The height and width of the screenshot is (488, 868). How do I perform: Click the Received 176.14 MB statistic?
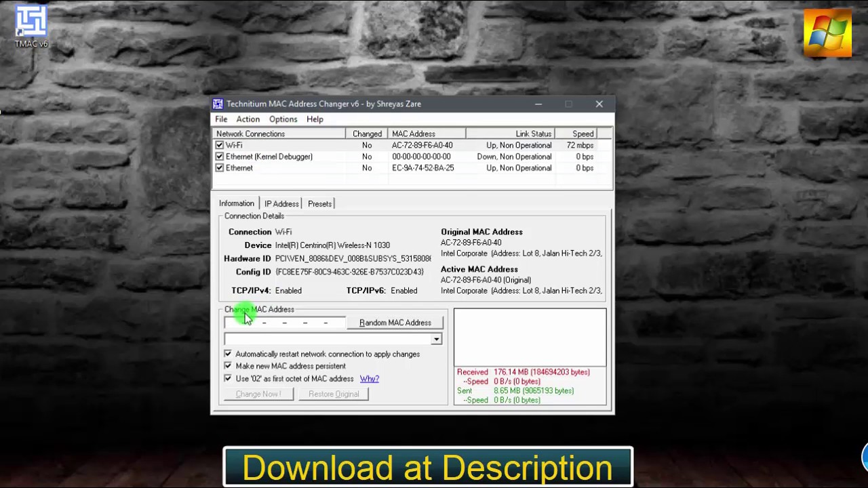(x=524, y=372)
